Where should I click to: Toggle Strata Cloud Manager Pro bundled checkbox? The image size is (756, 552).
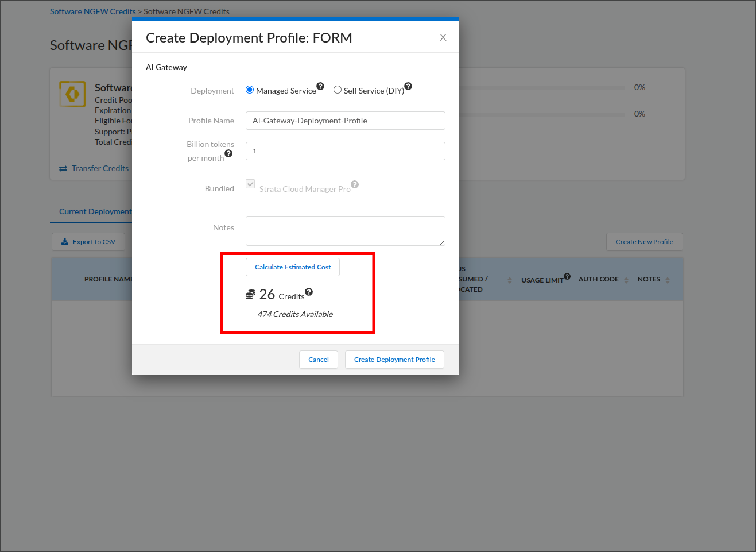pos(250,184)
